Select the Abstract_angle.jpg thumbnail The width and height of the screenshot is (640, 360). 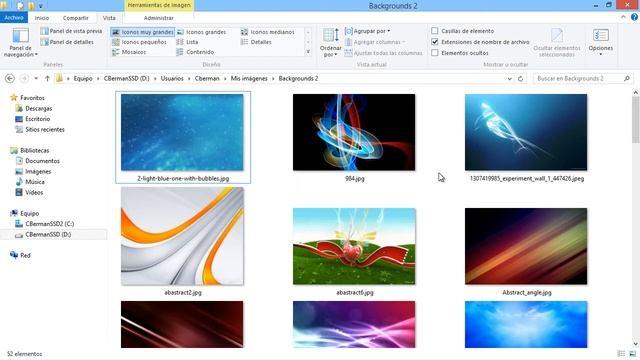point(526,246)
